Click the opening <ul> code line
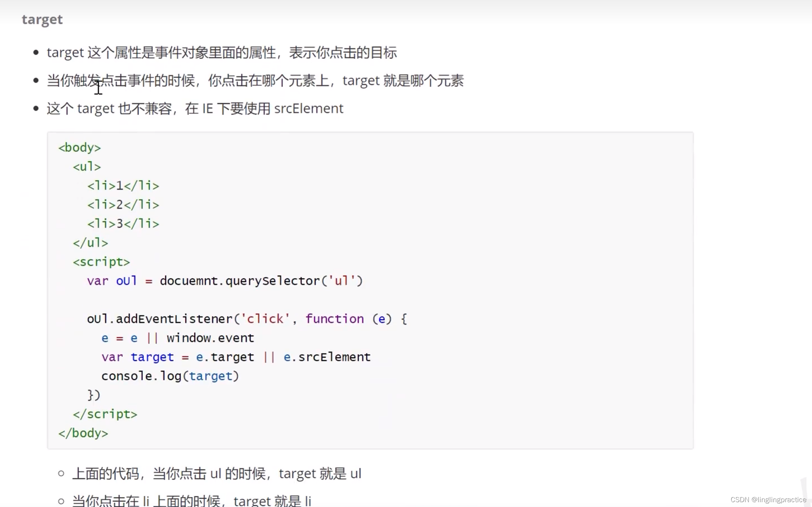This screenshot has height=507, width=812. pos(87,167)
